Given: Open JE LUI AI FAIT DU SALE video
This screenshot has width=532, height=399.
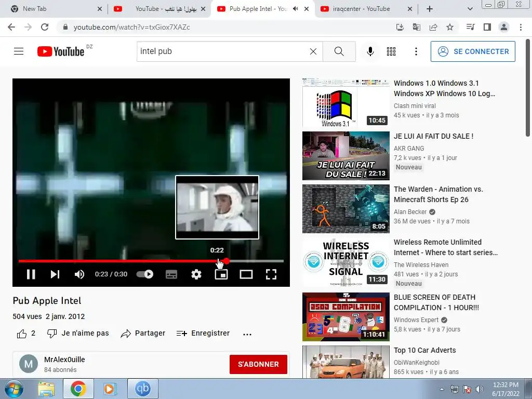Looking at the screenshot, I should [x=433, y=136].
